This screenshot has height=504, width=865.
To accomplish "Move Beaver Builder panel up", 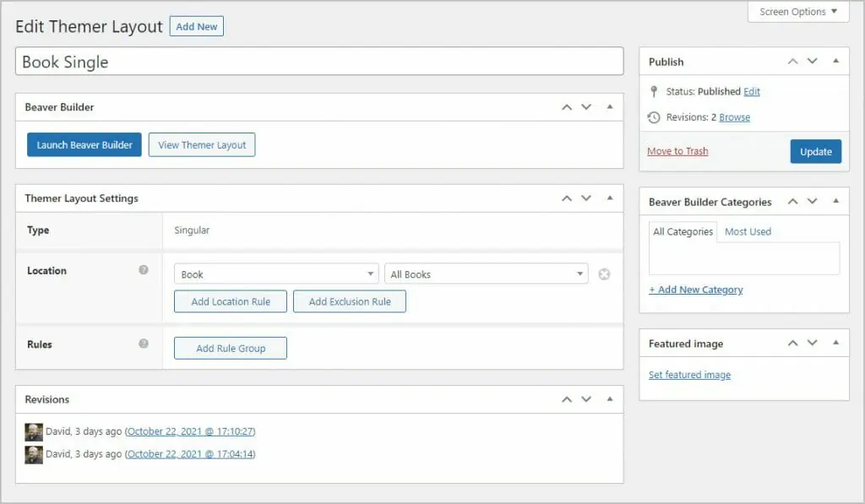I will click(567, 107).
